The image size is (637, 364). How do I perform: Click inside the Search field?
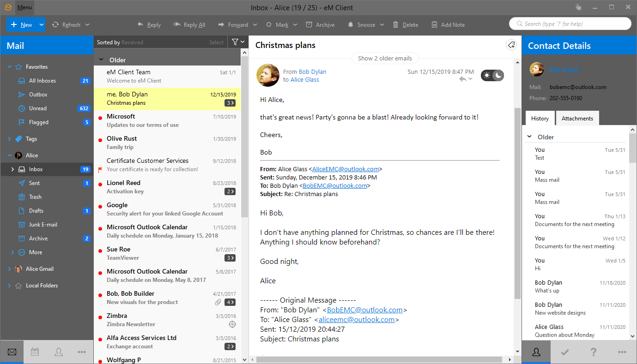(570, 23)
